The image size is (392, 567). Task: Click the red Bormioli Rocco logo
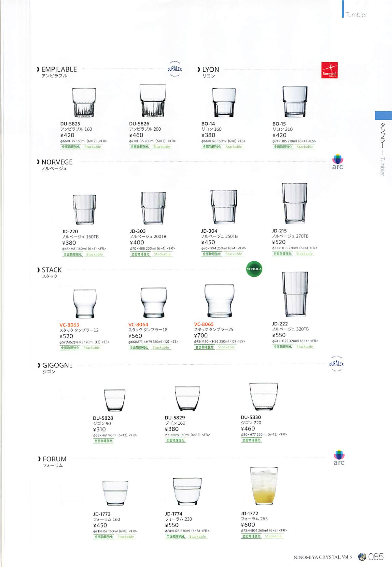pyautogui.click(x=329, y=70)
